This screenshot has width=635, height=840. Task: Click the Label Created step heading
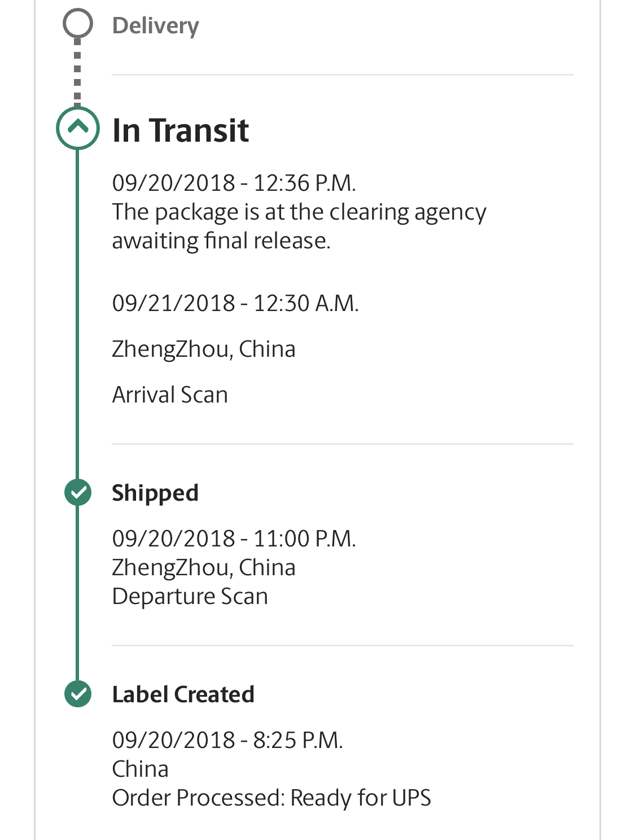pos(183,694)
